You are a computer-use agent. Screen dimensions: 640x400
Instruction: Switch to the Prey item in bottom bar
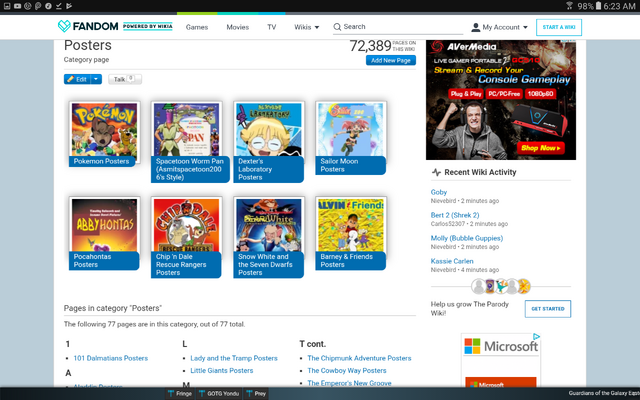[x=256, y=393]
